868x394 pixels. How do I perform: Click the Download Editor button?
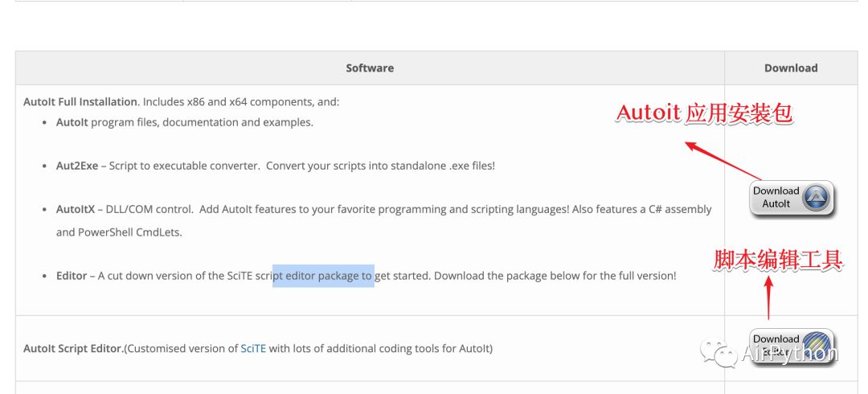[792, 346]
